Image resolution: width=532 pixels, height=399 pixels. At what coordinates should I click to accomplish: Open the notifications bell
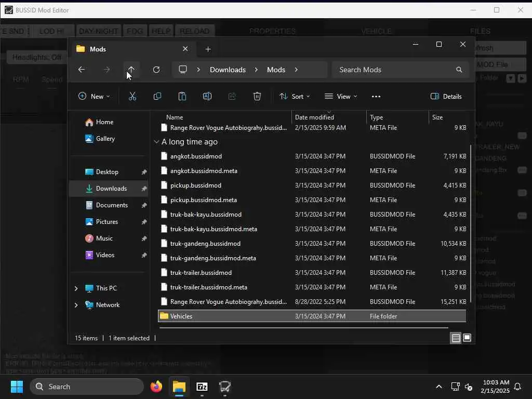518,387
